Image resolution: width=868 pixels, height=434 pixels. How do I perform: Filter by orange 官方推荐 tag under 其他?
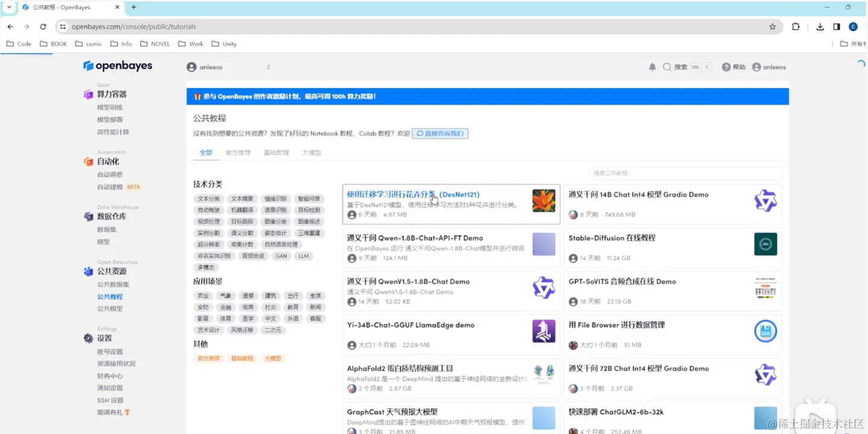tap(209, 359)
